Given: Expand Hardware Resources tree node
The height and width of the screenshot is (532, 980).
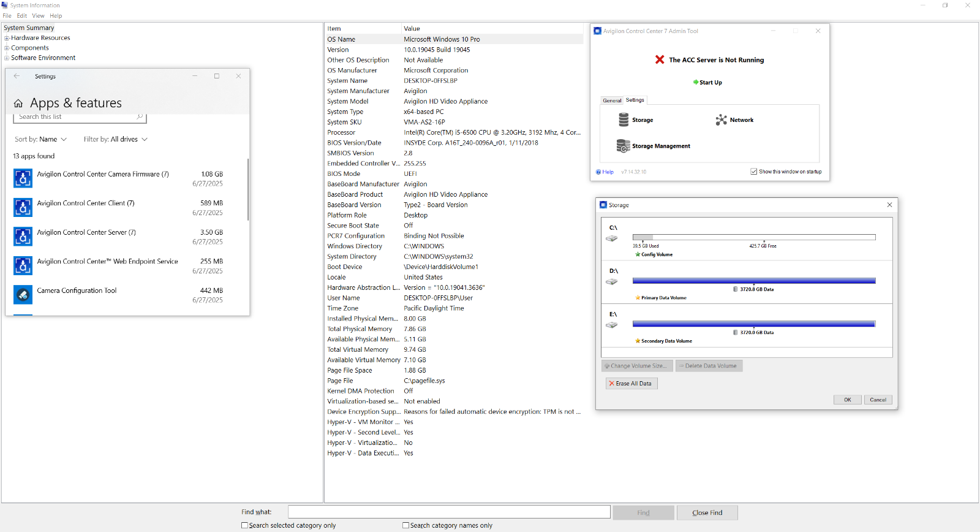Looking at the screenshot, I should pos(7,38).
